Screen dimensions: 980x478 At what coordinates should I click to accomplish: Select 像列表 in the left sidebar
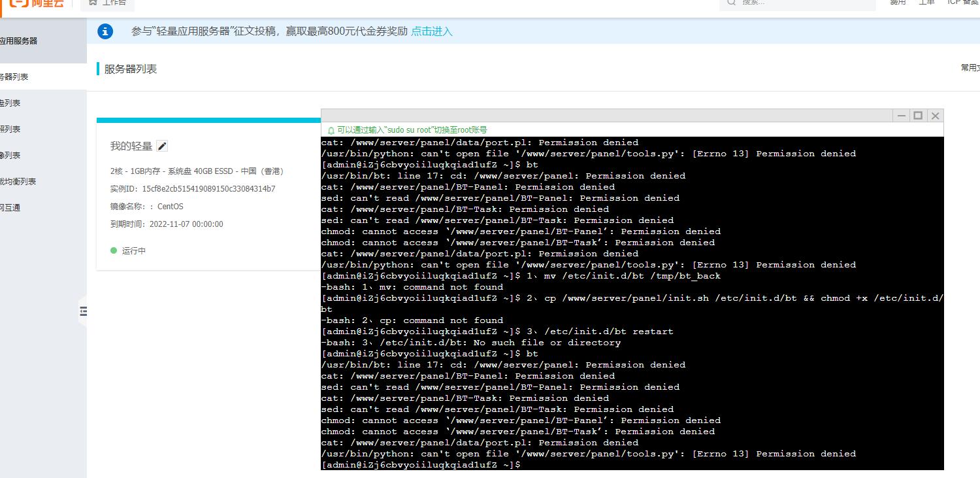coord(10,156)
